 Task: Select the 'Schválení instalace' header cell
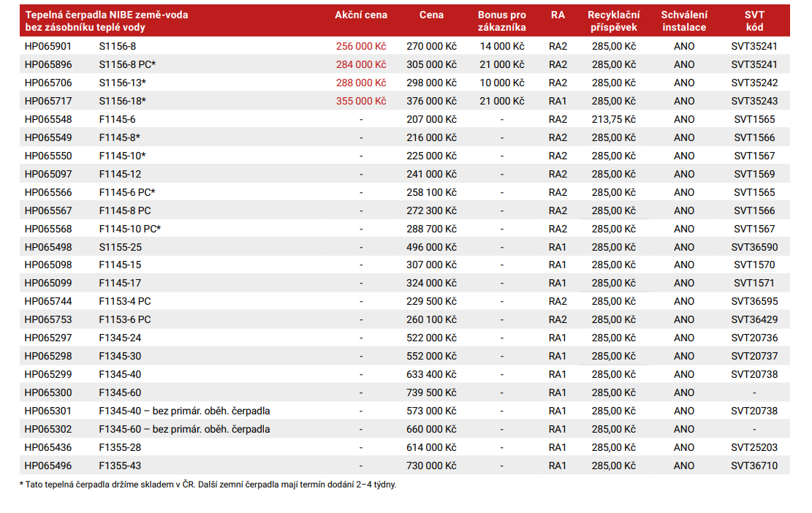(683, 20)
